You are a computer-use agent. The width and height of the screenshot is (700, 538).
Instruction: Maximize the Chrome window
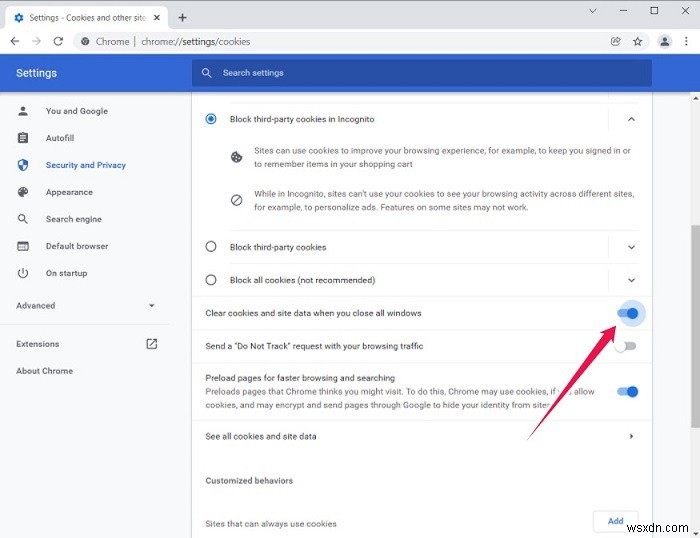[654, 11]
